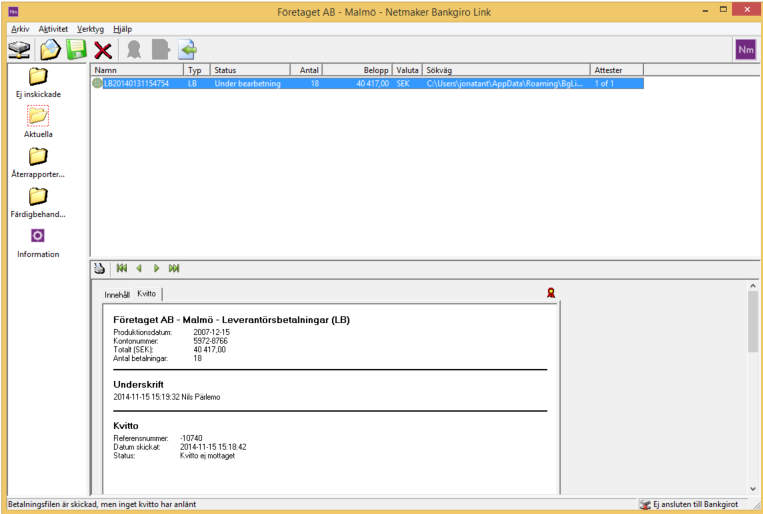Click the connect to Bankgirot network icon
The width and height of the screenshot is (763, 514).
click(19, 50)
